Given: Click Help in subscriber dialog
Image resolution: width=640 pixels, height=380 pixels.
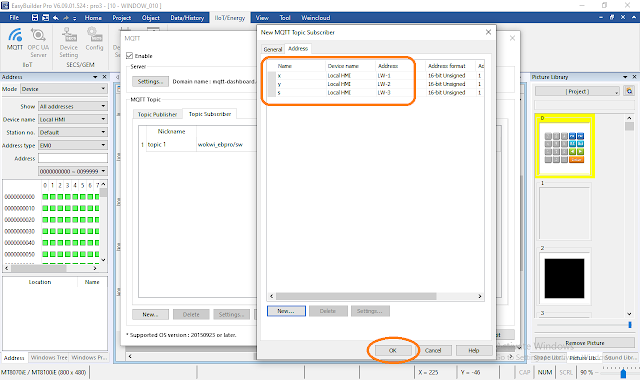Looking at the screenshot, I should coord(474,350).
